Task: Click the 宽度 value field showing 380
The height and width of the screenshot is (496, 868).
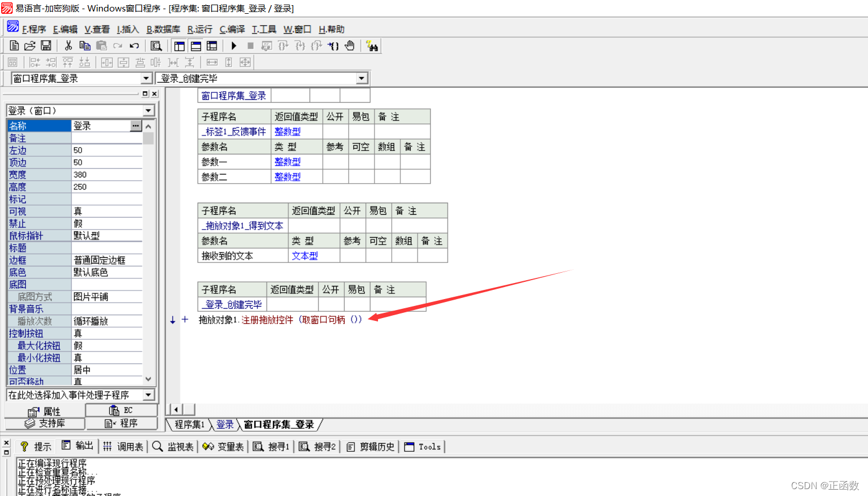Action: (x=107, y=175)
